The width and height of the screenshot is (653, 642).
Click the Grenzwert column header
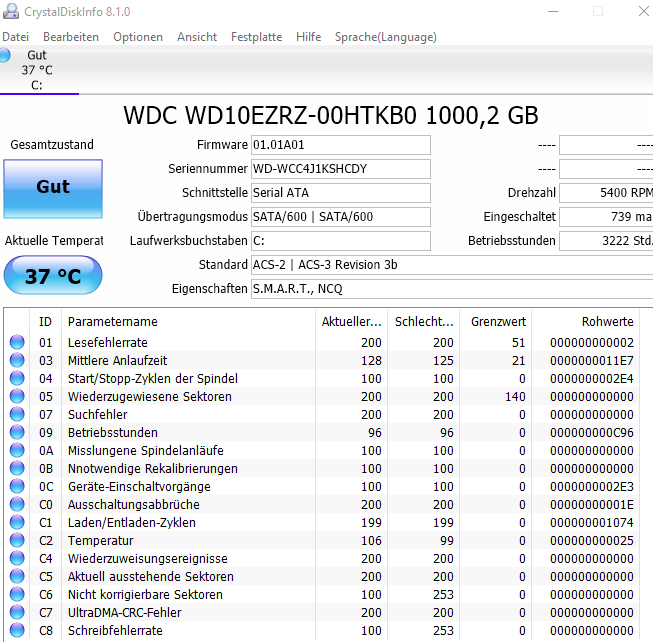496,321
